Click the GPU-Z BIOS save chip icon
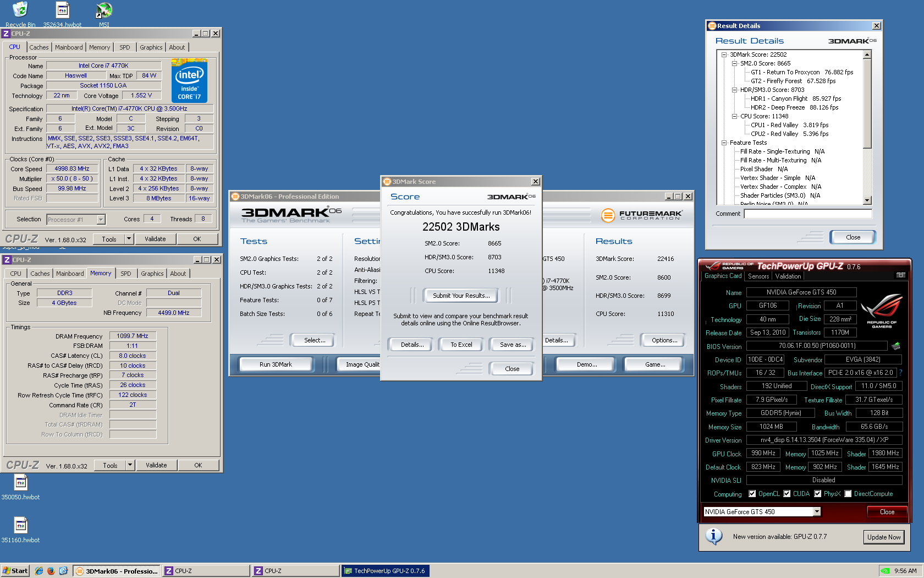The width and height of the screenshot is (924, 578). (x=896, y=346)
